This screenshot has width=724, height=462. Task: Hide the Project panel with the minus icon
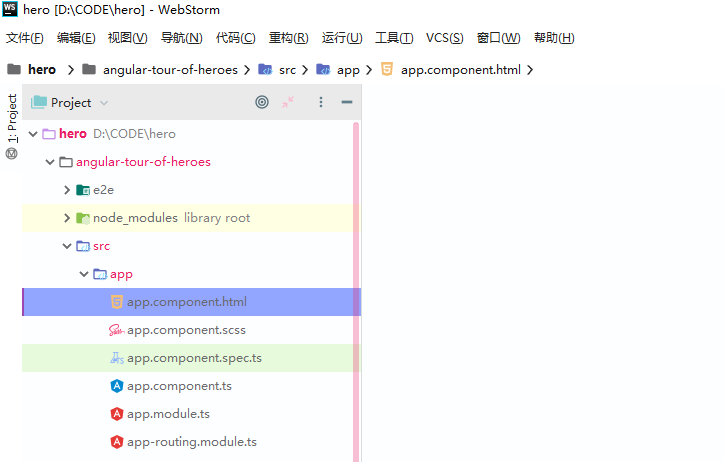(x=347, y=102)
